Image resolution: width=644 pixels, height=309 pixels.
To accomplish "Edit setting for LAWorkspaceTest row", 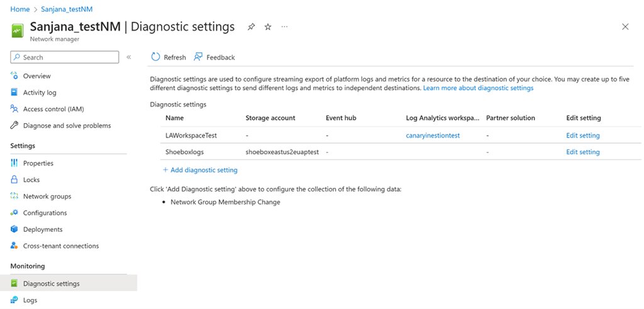I will (583, 136).
